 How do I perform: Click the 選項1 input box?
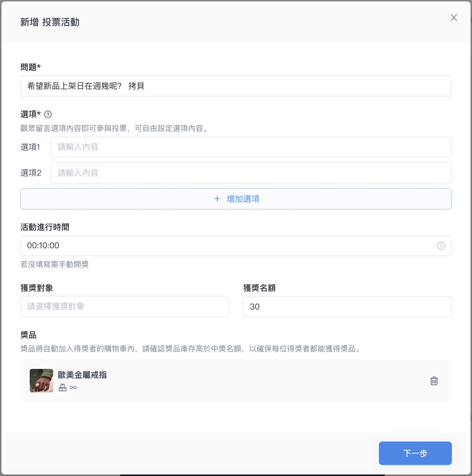pos(251,147)
